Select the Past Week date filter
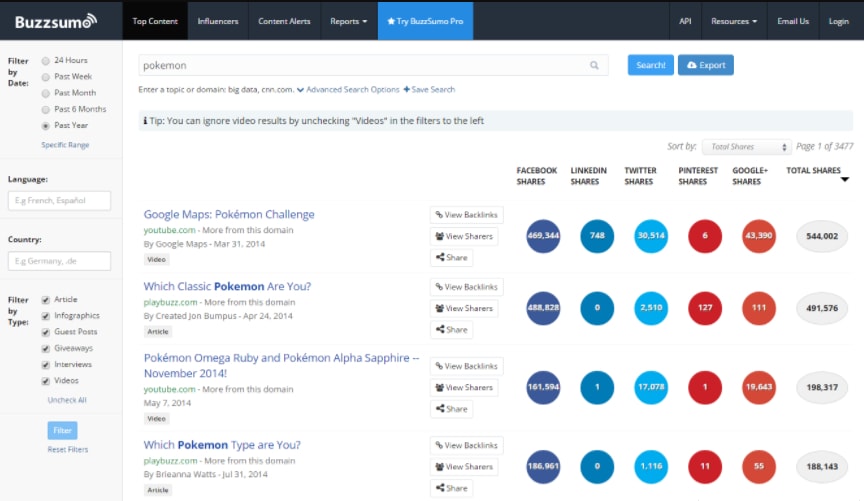This screenshot has height=501, width=864. point(46,77)
